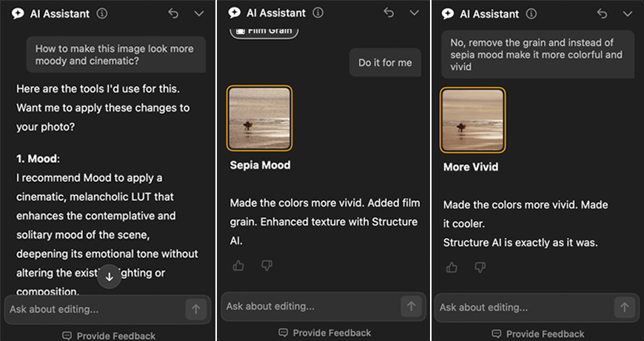Collapse the left AI Assistant panel with chevron

click(199, 13)
